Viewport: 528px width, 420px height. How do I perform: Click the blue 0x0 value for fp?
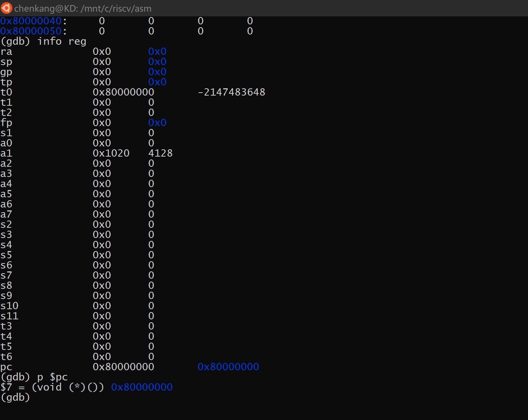click(x=157, y=123)
